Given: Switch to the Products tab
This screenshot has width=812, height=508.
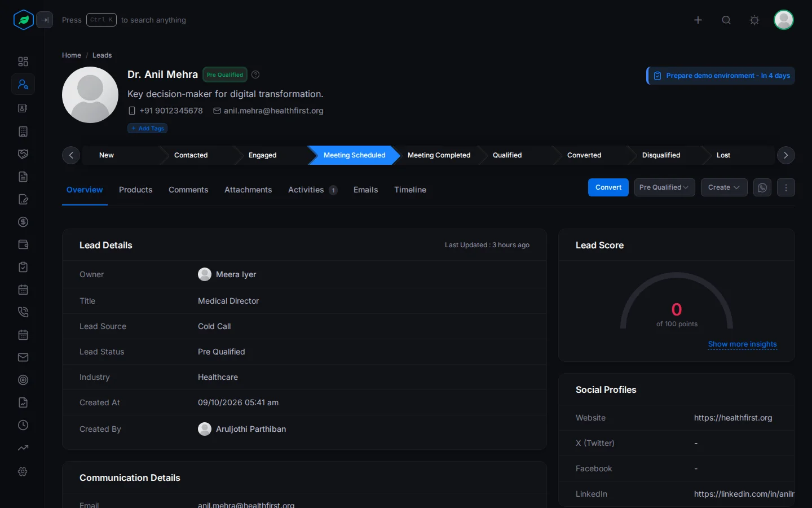Looking at the screenshot, I should coord(136,190).
